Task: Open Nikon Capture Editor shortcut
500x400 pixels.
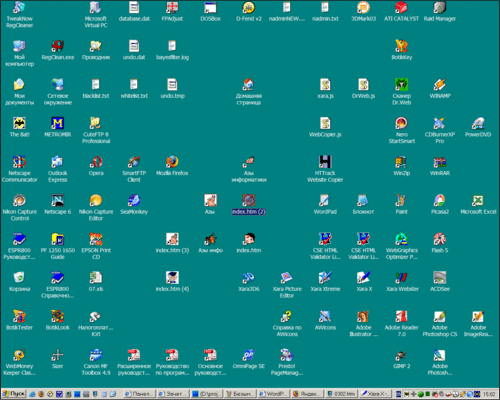Action: click(x=96, y=200)
